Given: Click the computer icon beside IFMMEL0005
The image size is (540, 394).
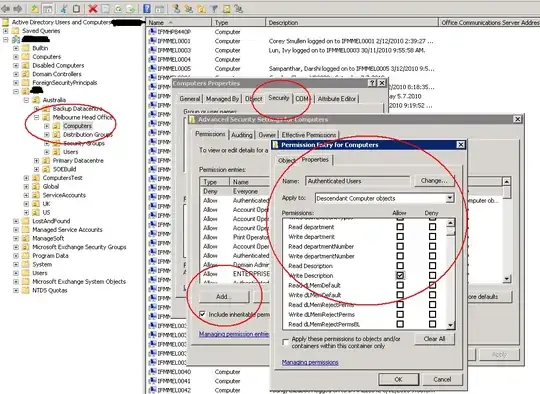Looking at the screenshot, I should (x=152, y=69).
